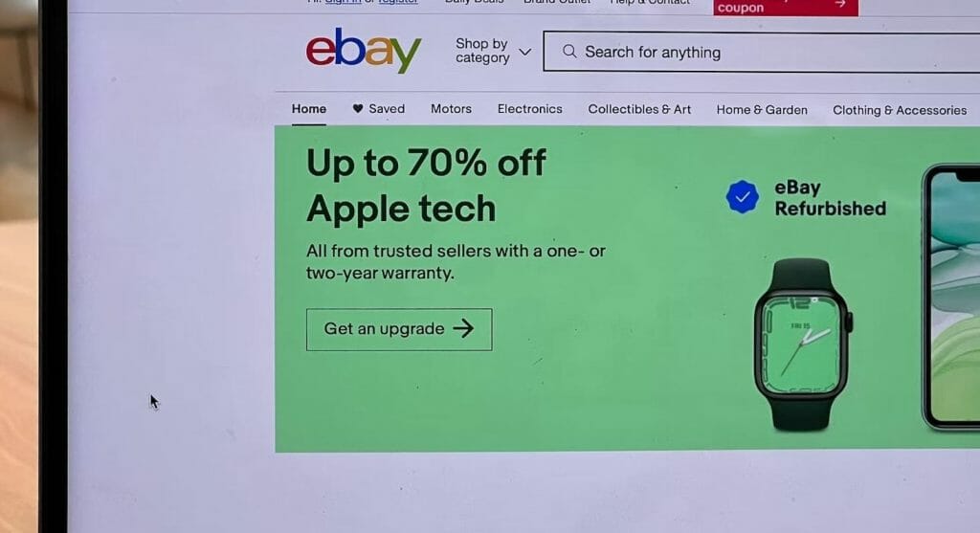Screen dimensions: 980x533
Task: Click the Get an upgrade button
Action: click(x=399, y=329)
